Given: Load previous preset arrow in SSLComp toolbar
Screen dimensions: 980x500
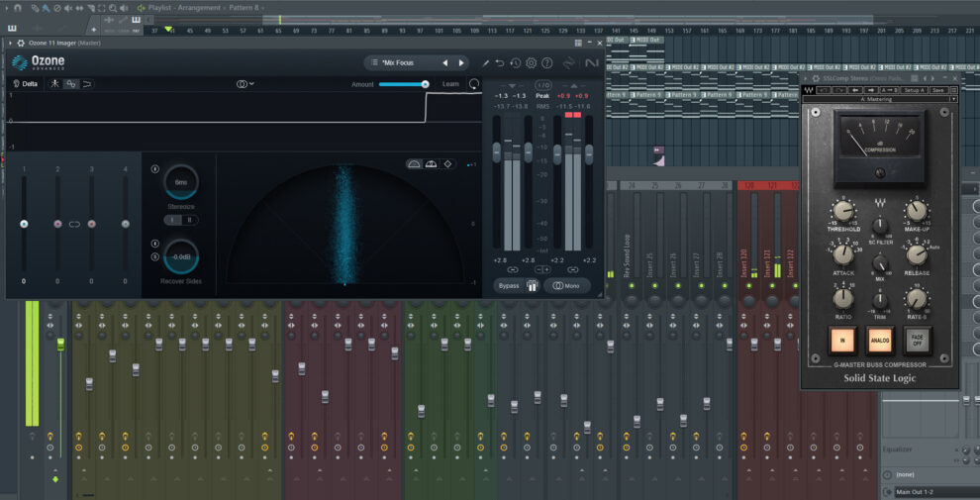Looking at the screenshot, I should pyautogui.click(x=855, y=90).
